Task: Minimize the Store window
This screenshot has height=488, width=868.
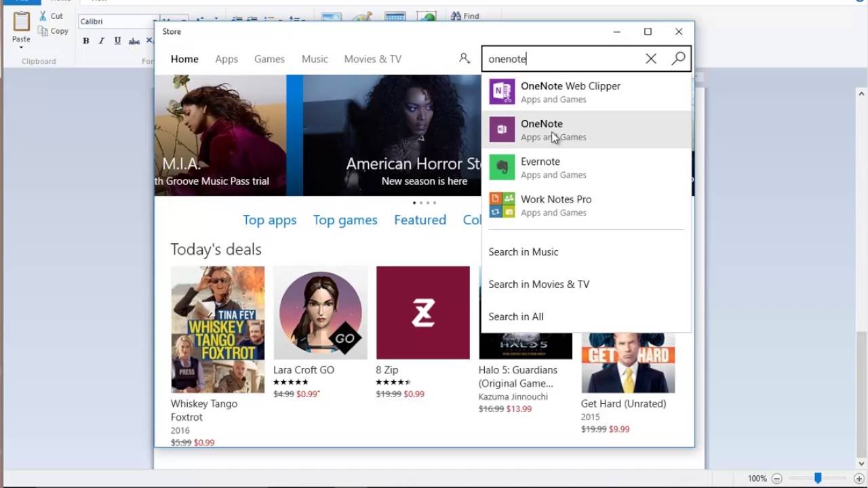Action: click(616, 32)
